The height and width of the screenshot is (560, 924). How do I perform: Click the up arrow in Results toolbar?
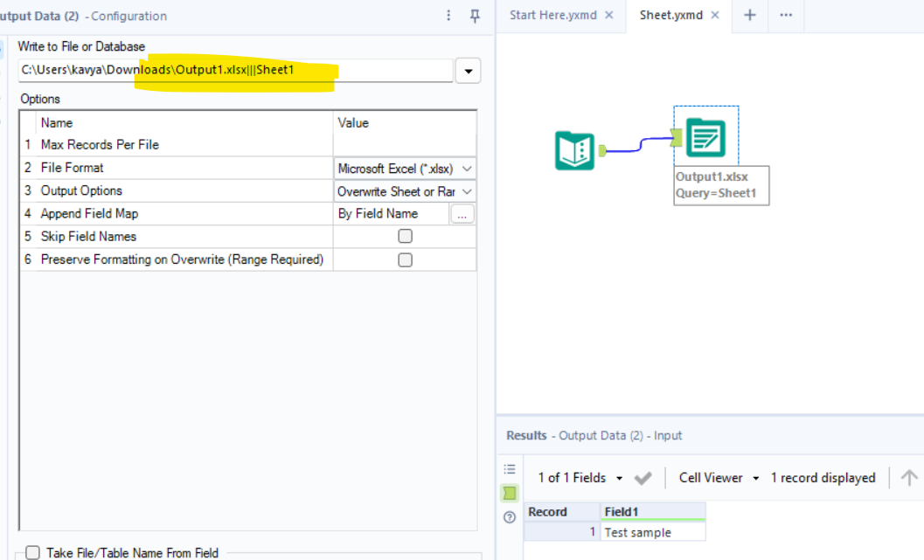pyautogui.click(x=909, y=478)
